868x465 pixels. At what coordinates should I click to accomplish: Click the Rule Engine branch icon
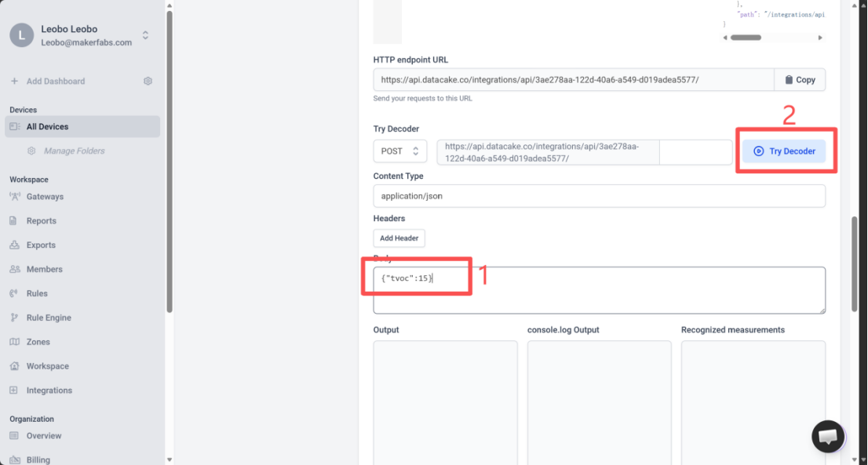point(14,318)
